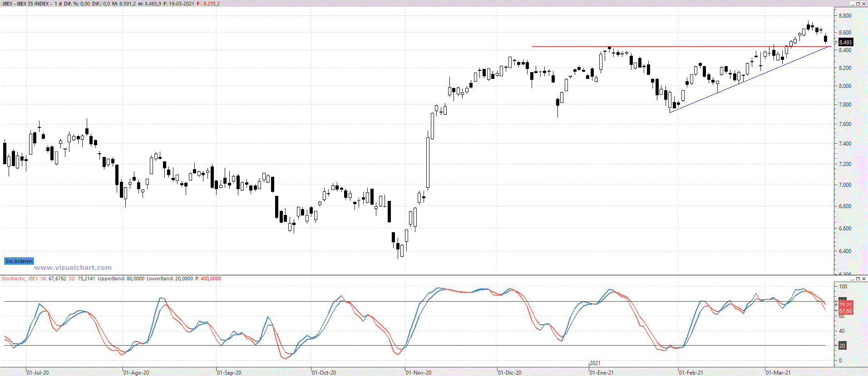This screenshot has width=868, height=376.
Task: Click the 100 label on stochastic axis
Action: pos(843,286)
